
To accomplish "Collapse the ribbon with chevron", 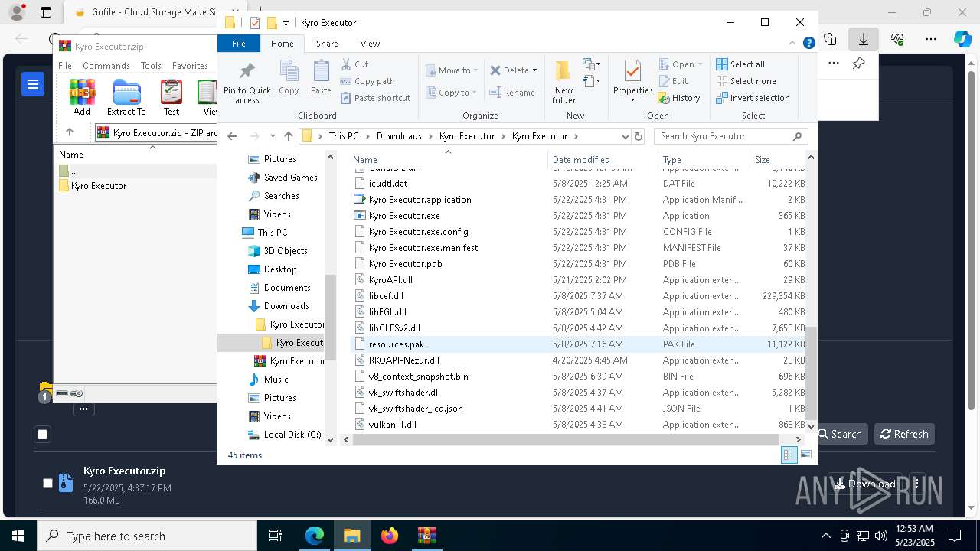I will [793, 44].
